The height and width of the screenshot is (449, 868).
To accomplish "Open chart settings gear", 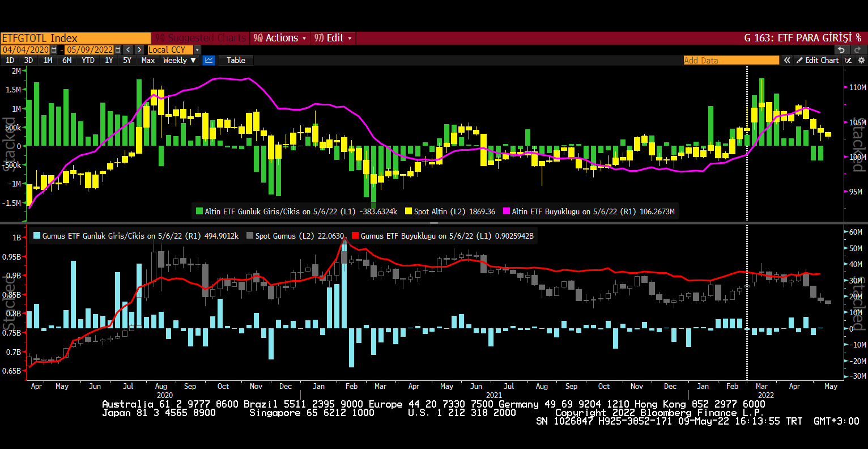I will (861, 60).
